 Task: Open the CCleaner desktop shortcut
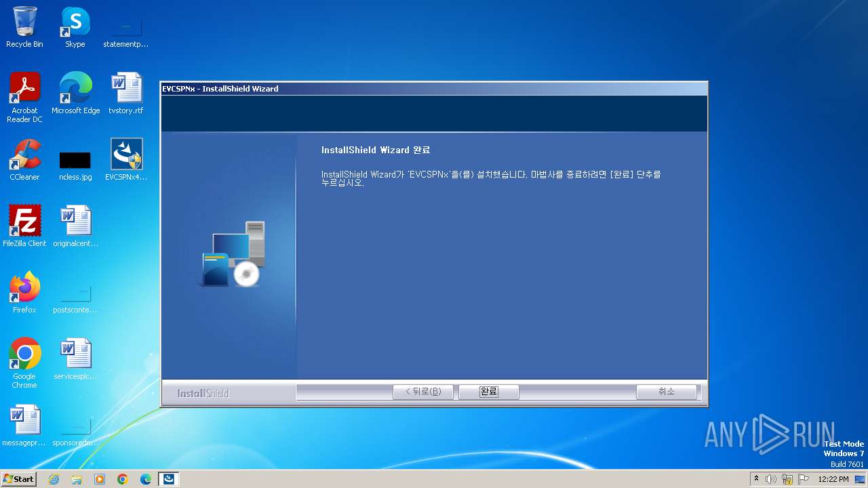24,160
